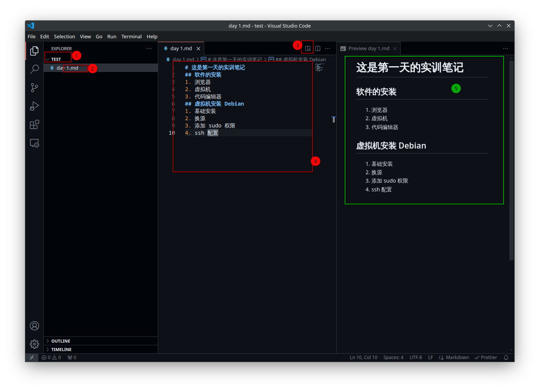The image size is (540, 392).
Task: Switch to the Preview day 1.md tab
Action: pos(369,49)
